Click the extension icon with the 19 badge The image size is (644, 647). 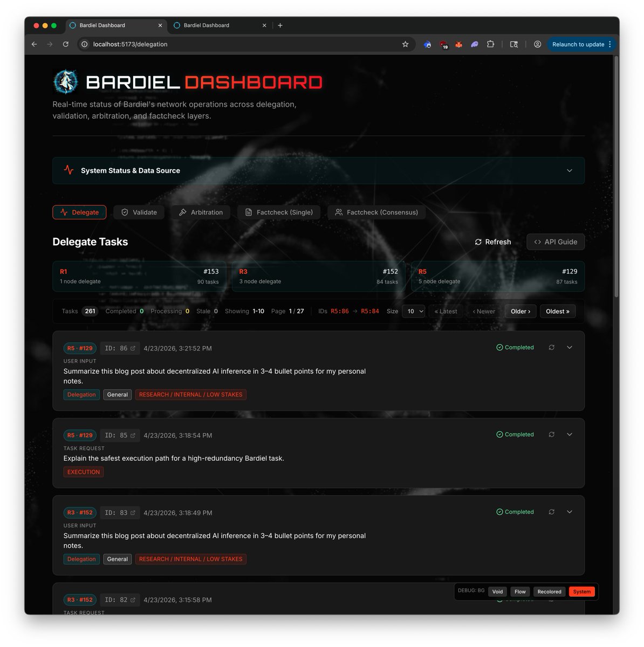coord(443,45)
